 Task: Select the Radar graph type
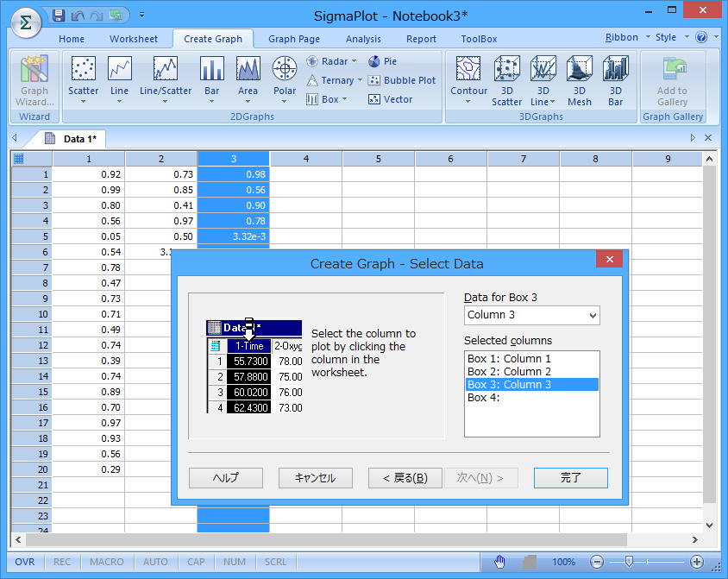pyautogui.click(x=331, y=61)
